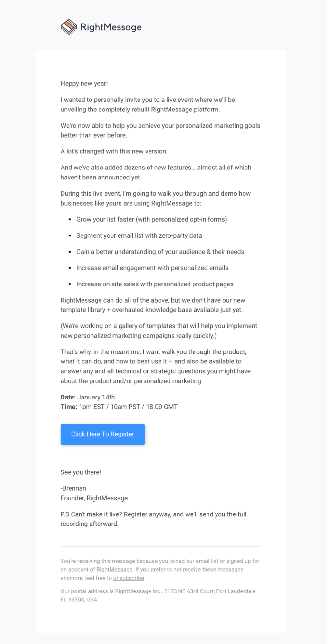Click the Increase email engagement bullet
Screen dimensions: 327x644
(x=152, y=268)
